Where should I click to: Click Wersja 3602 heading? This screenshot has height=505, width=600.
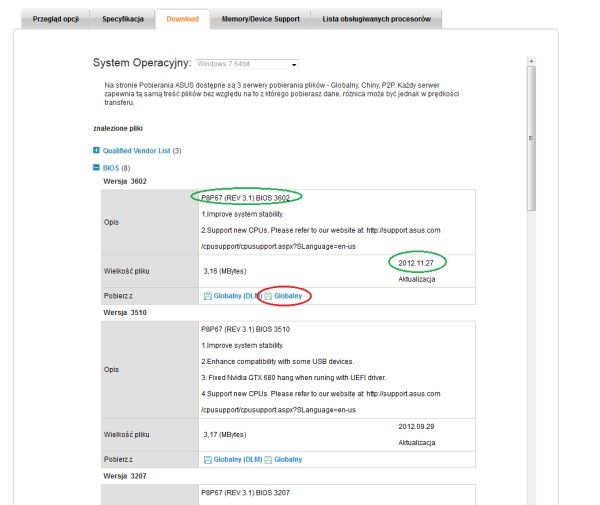click(x=125, y=181)
